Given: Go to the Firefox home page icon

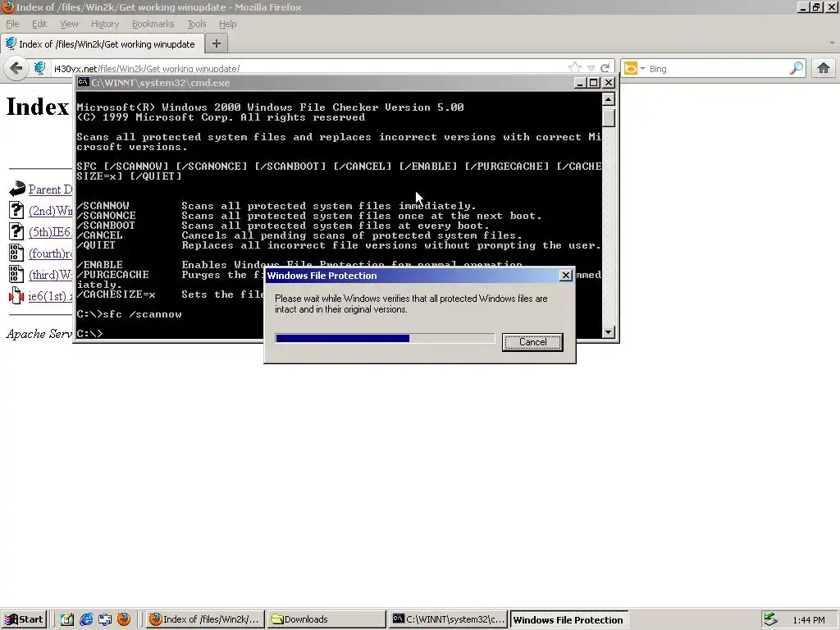Looking at the screenshot, I should (824, 69).
